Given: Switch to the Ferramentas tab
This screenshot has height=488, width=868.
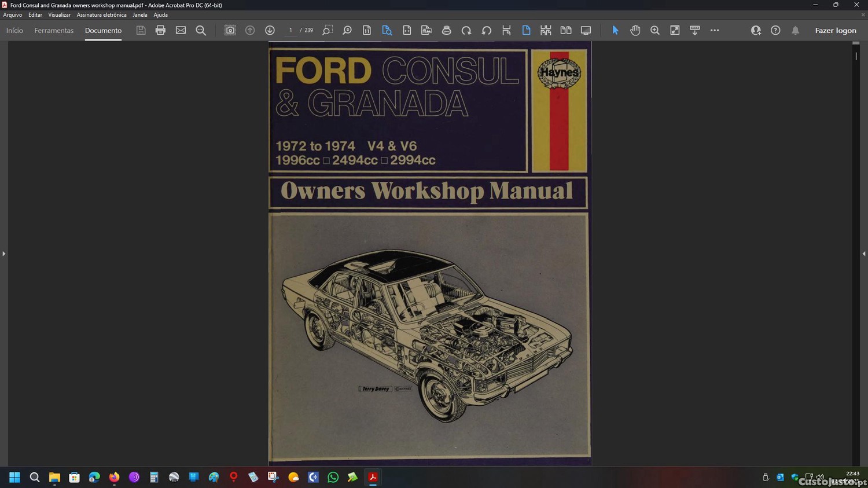Looking at the screenshot, I should [54, 31].
